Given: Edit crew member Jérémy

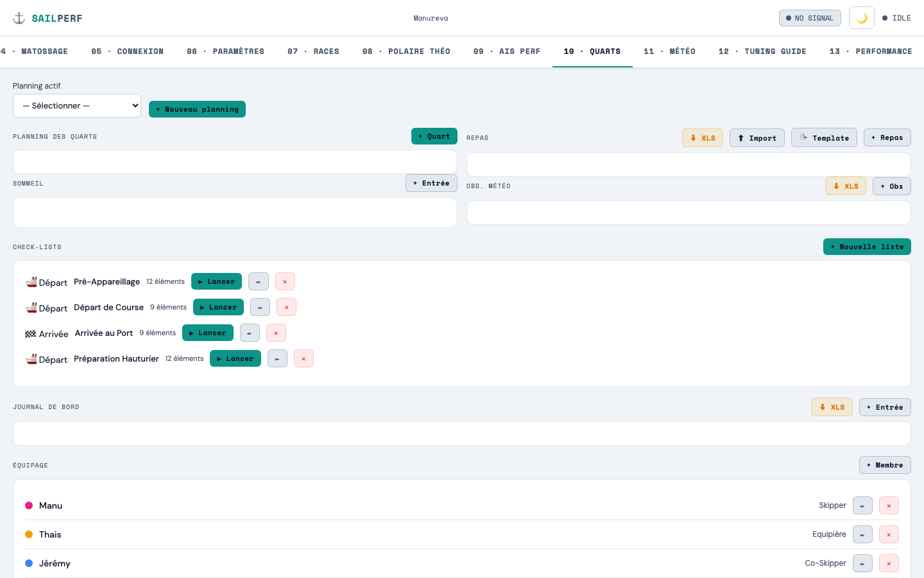Looking at the screenshot, I should [862, 563].
